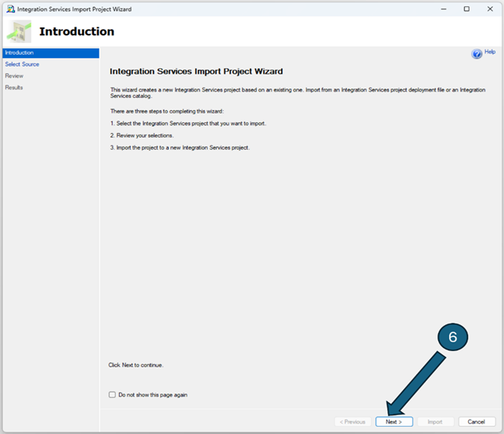Click the large 'Introduction' page title
Image resolution: width=504 pixels, height=434 pixels.
point(77,31)
